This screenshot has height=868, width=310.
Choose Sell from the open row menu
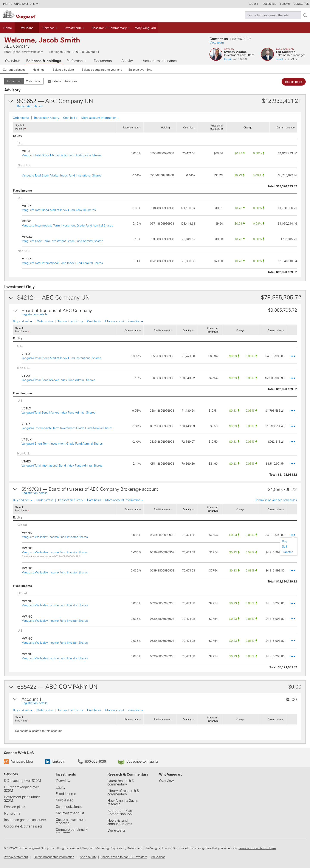[x=284, y=546]
